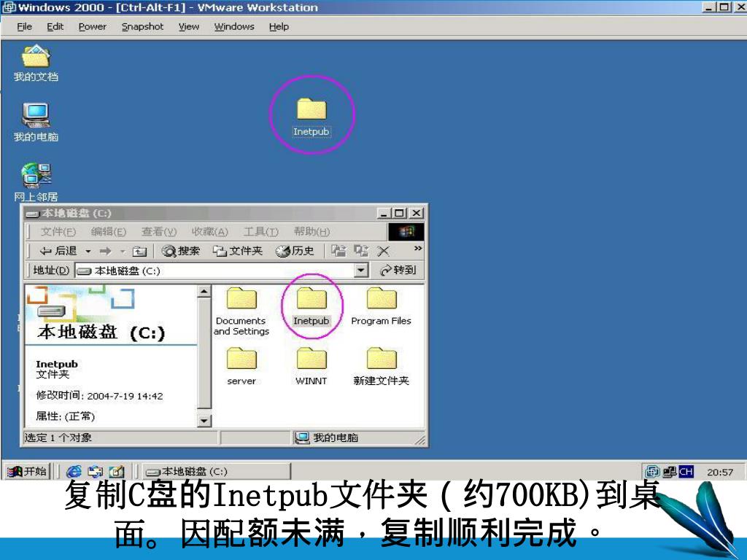The height and width of the screenshot is (560, 747).
Task: Open the VMware Edit menu
Action: [x=55, y=27]
